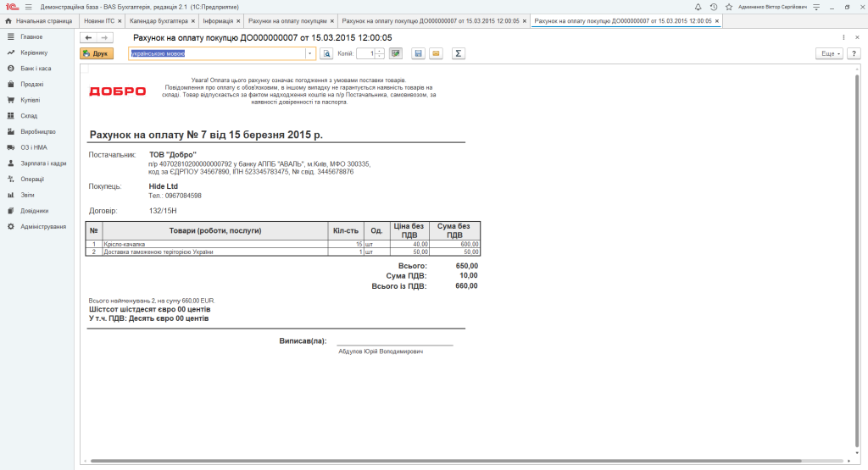Go back with the left arrow
868x470 pixels.
tap(88, 37)
